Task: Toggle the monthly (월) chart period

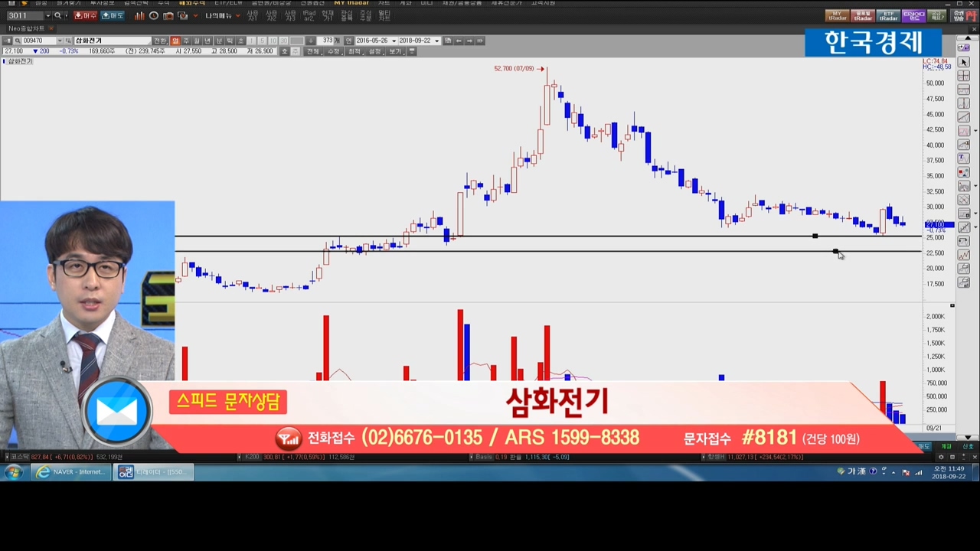Action: (197, 41)
